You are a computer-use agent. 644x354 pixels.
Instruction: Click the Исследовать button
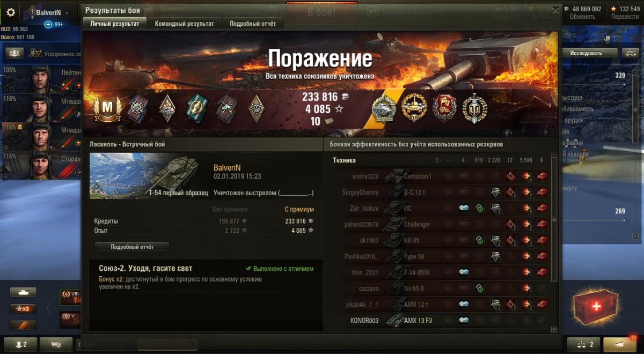tap(586, 53)
